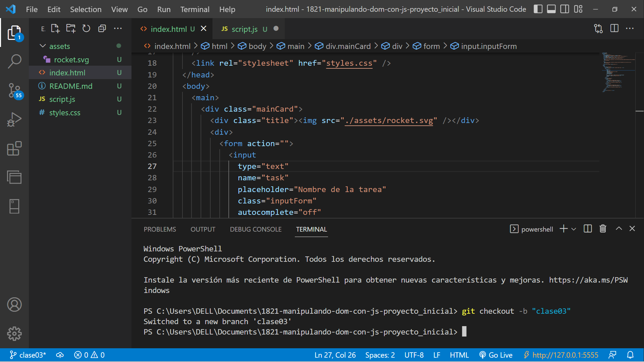The image size is (644, 362).
Task: Click breadcrumb html element
Action: coord(214,46)
